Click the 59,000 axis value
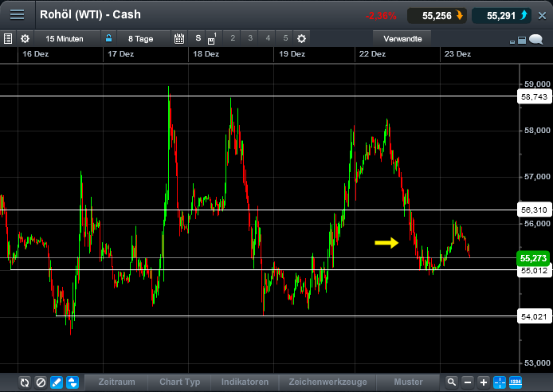553x392 pixels. (x=537, y=84)
